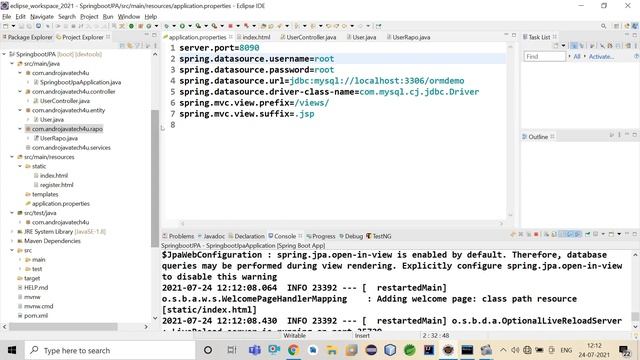Click the volume icon in system tray

515,350
